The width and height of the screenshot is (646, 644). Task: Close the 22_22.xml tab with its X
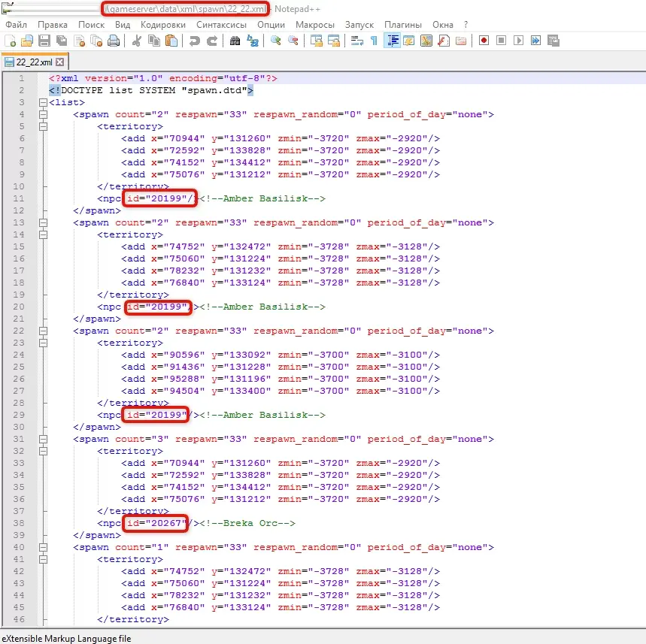(60, 62)
